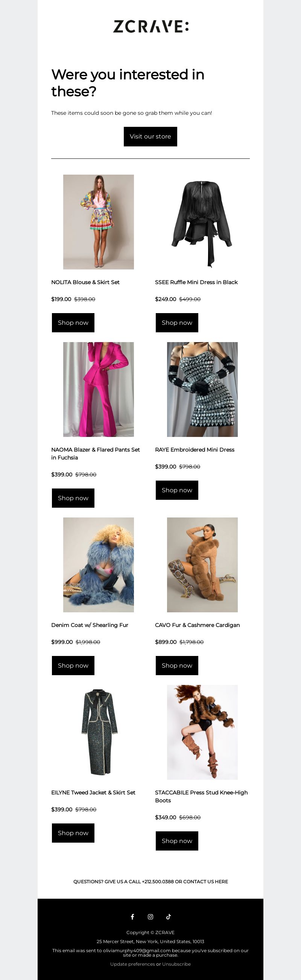Shop now for NOLITA Blouse & Skirt Set
The image size is (301, 980).
[73, 323]
